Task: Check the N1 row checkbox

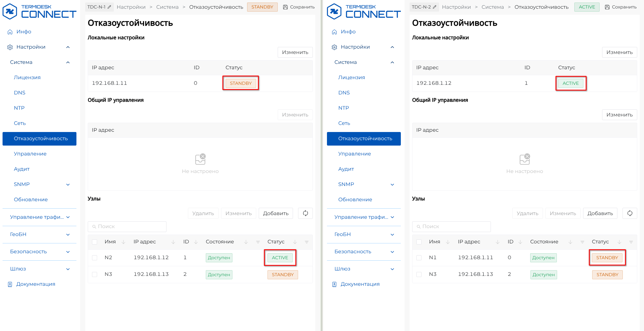Action: (419, 258)
